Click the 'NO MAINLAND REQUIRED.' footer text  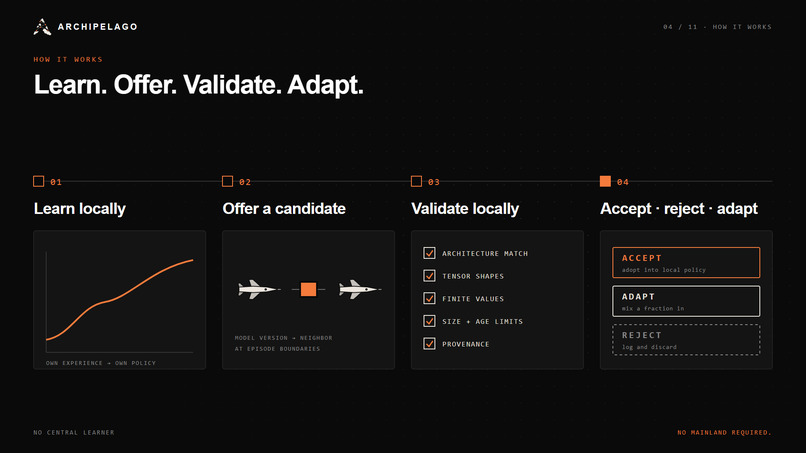coord(724,432)
